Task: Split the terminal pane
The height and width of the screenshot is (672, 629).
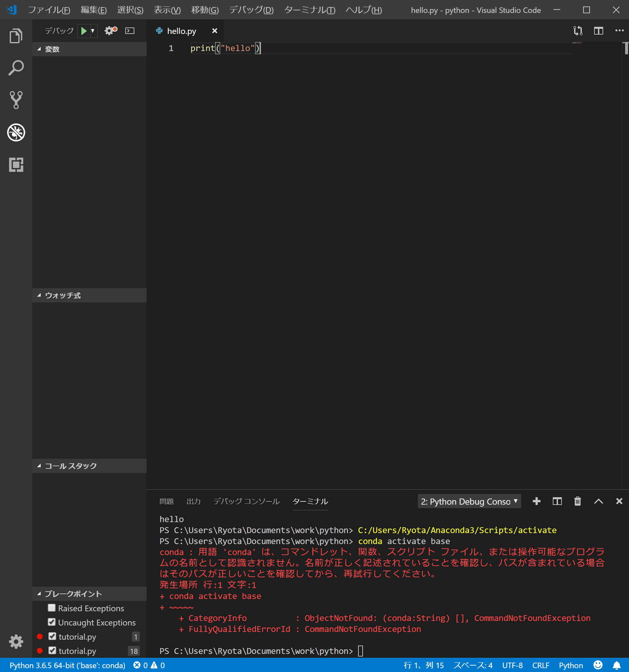Action: pyautogui.click(x=557, y=501)
